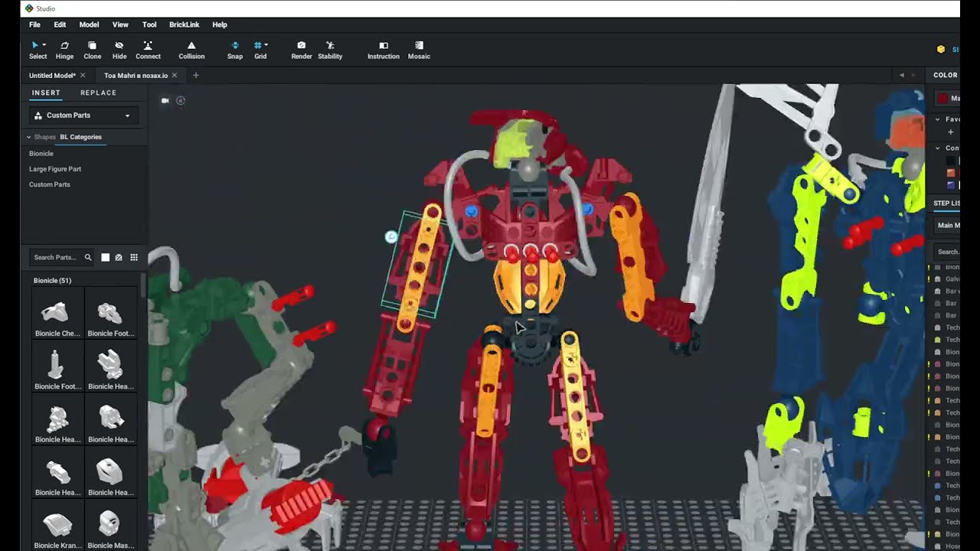Open the Custom Parts palette dropdown
This screenshot has height=551, width=980.
83,116
